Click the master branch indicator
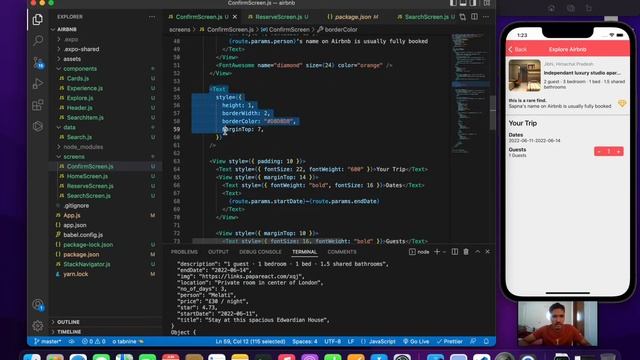This screenshot has height=360, width=640. [48, 341]
